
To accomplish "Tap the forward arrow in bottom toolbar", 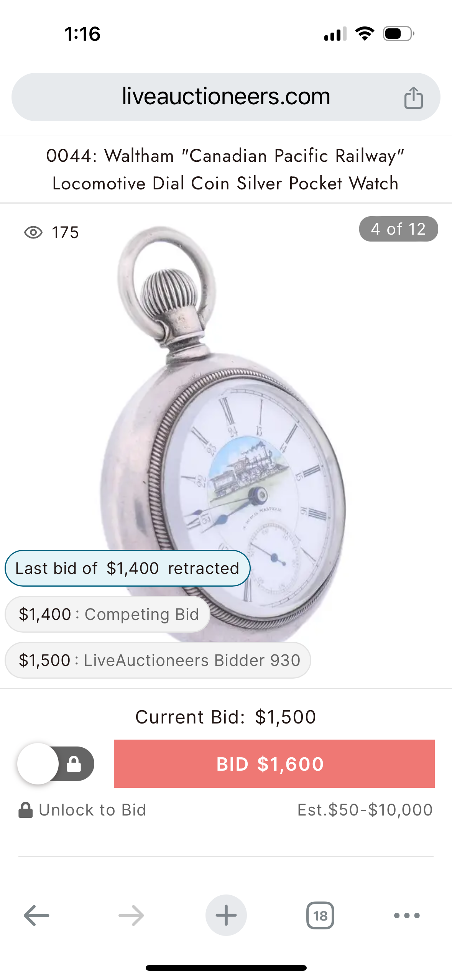I will pyautogui.click(x=131, y=916).
